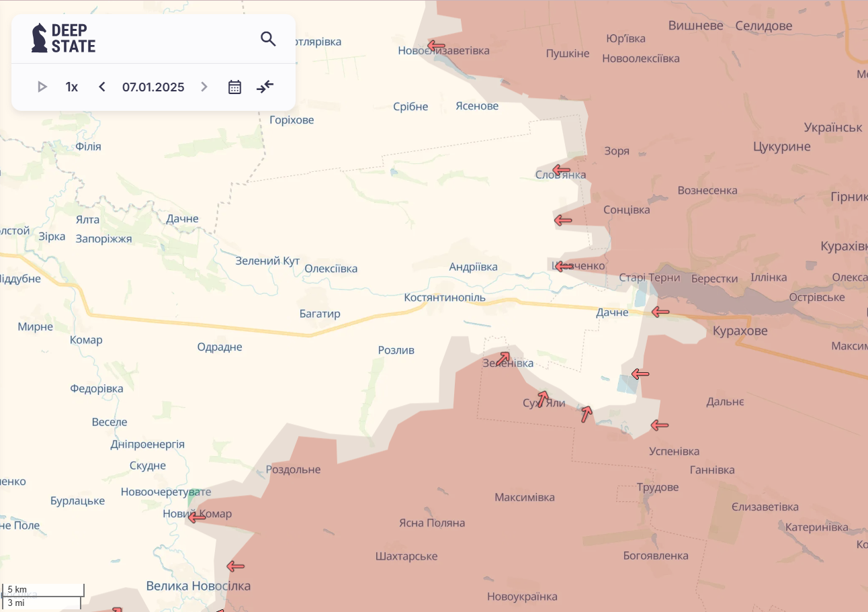Click the Зелений Кут label
868x612 pixels.
click(267, 261)
